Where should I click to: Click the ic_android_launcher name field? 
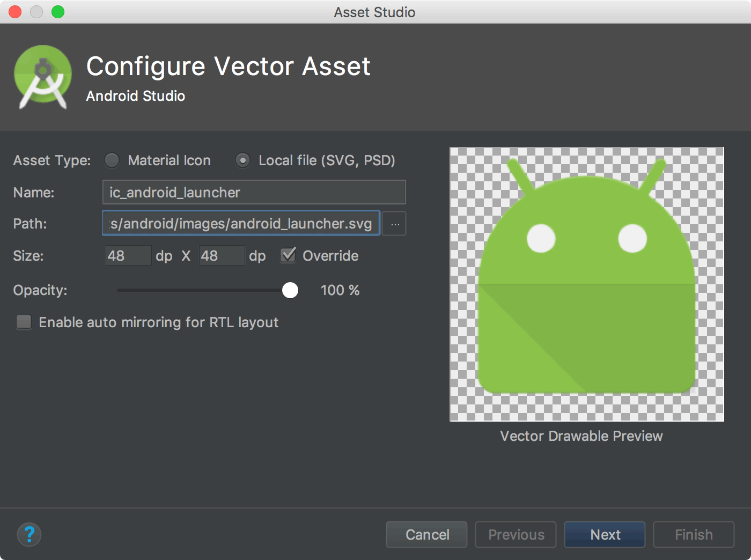point(253,192)
